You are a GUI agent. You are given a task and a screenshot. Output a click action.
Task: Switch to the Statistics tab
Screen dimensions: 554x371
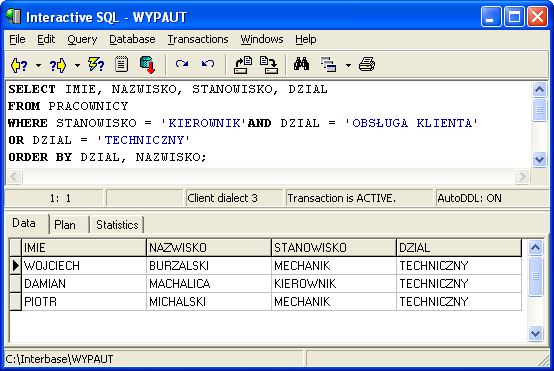(x=117, y=225)
